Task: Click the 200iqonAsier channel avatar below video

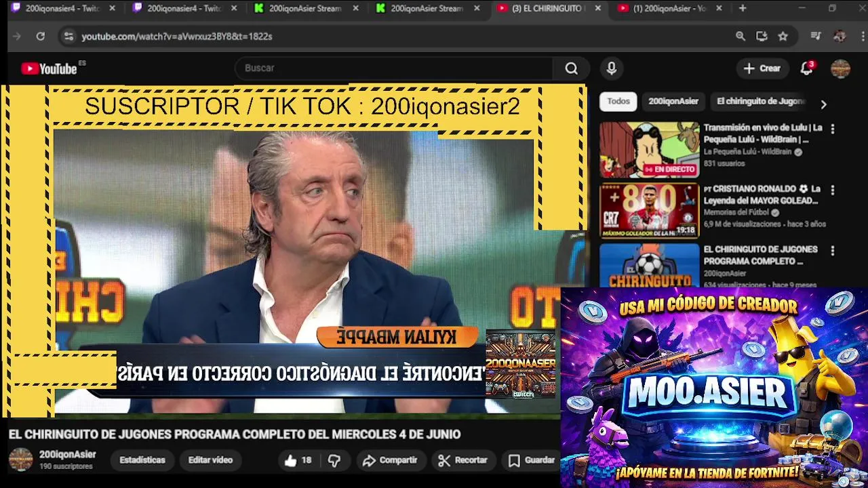Action: (x=20, y=460)
